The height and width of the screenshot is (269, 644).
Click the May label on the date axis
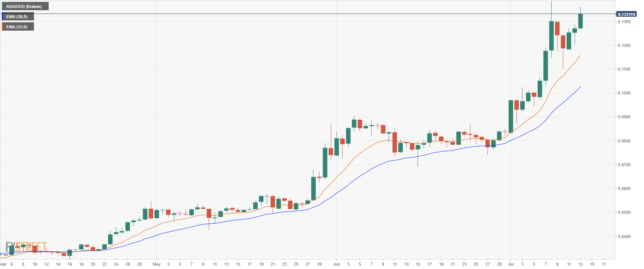coord(157,264)
